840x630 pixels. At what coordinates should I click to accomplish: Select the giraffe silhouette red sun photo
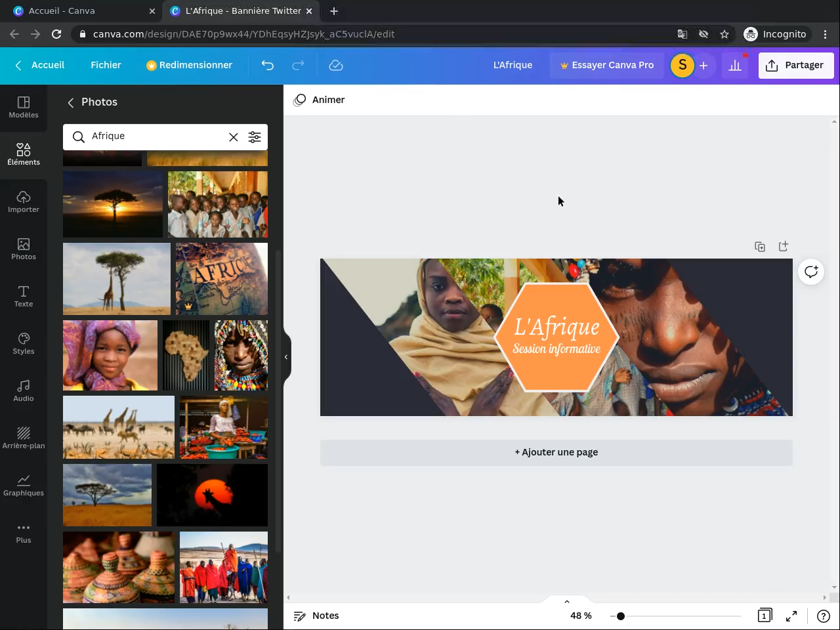(212, 495)
